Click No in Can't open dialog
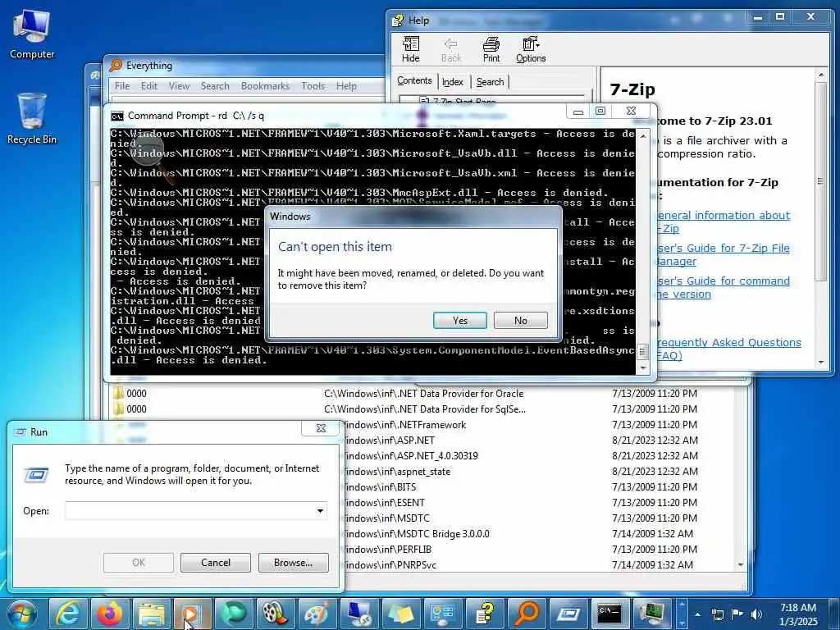Viewport: 840px width, 630px height. pyautogui.click(x=521, y=321)
